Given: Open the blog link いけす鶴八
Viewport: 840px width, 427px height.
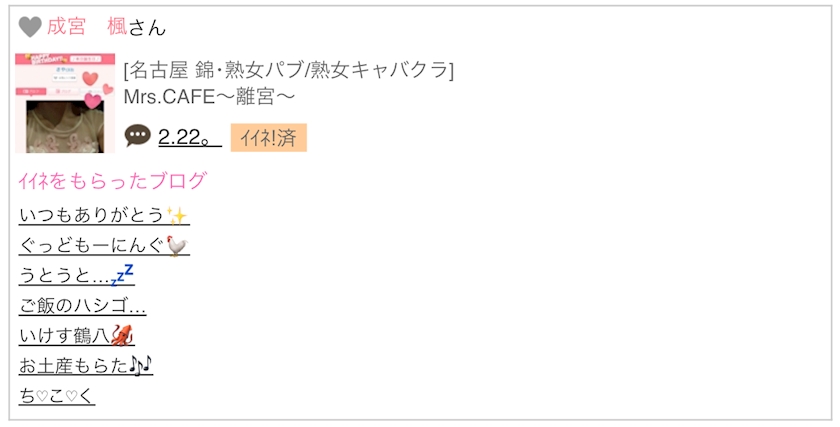Looking at the screenshot, I should click(65, 336).
